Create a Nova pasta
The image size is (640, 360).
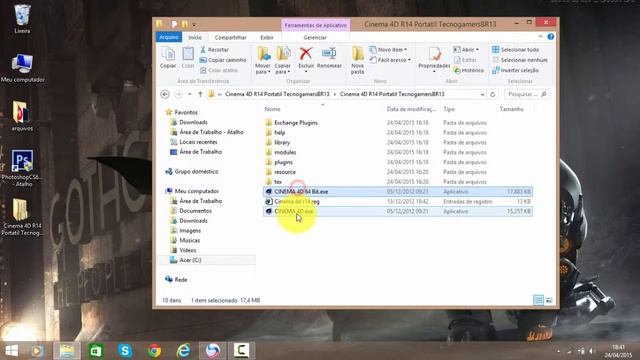358,60
